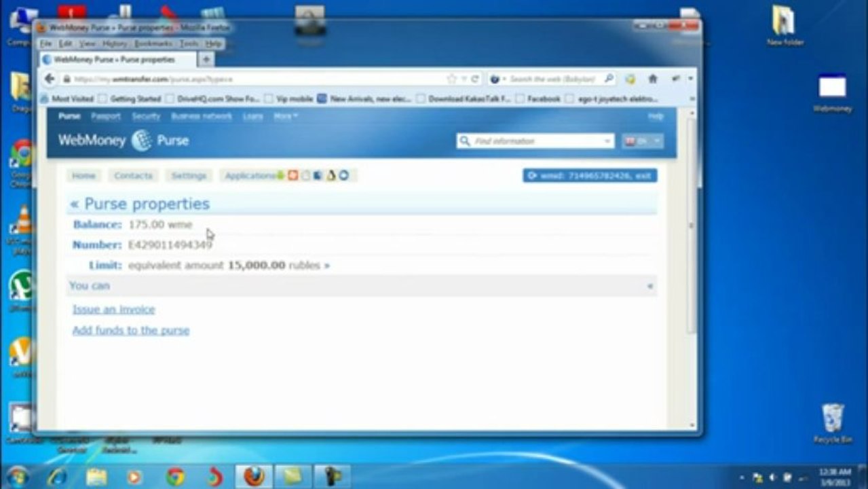Go to the Passport section
The image size is (868, 489).
click(106, 116)
